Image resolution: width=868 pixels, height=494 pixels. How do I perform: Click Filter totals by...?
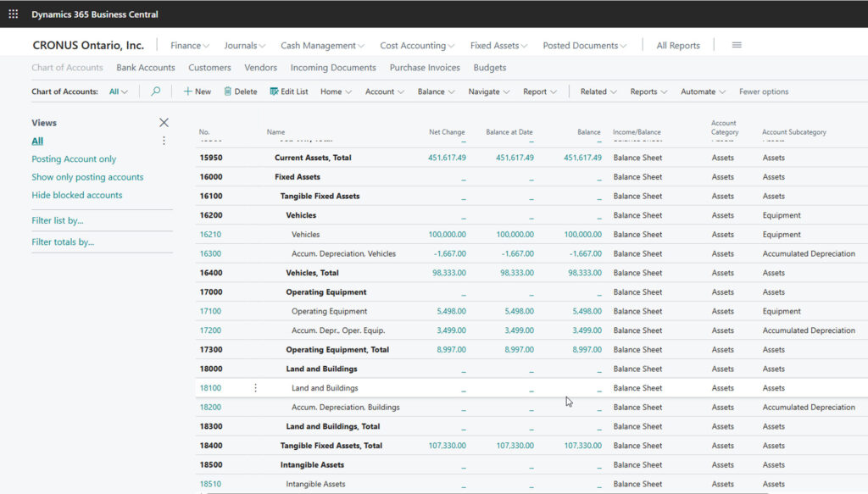[63, 241]
